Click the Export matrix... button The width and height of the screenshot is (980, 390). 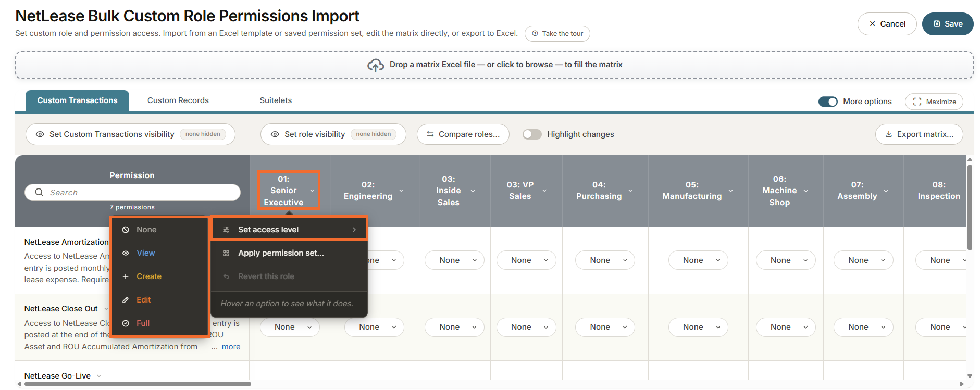click(919, 134)
